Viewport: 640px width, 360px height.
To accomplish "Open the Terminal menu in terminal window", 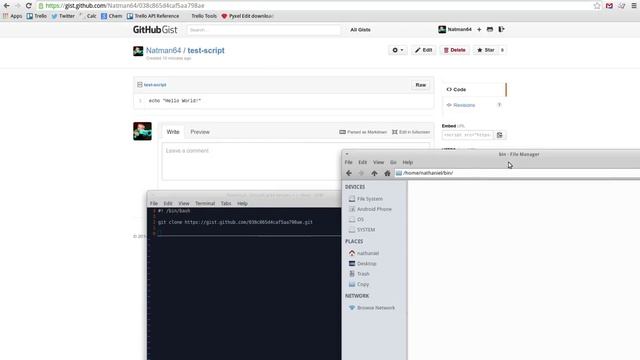I will pyautogui.click(x=205, y=203).
